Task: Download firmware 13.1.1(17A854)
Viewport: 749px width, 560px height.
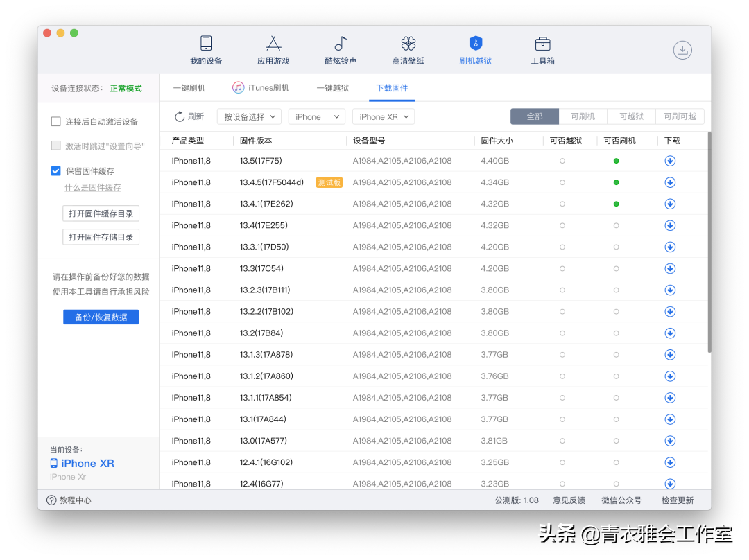Action: [670, 398]
